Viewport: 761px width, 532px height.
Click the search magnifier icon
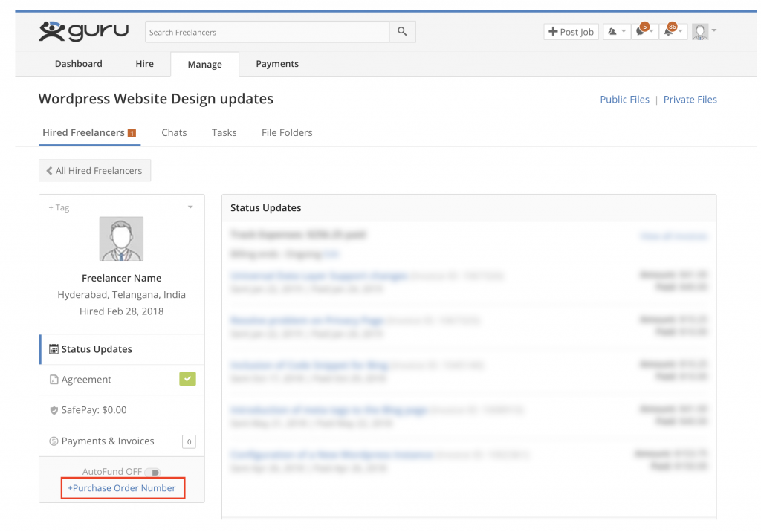coord(402,31)
